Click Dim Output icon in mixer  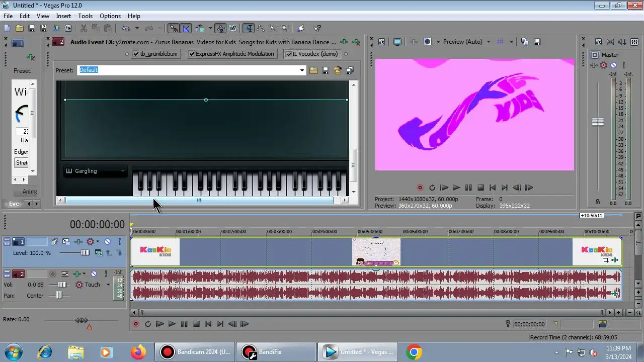pyautogui.click(x=622, y=42)
